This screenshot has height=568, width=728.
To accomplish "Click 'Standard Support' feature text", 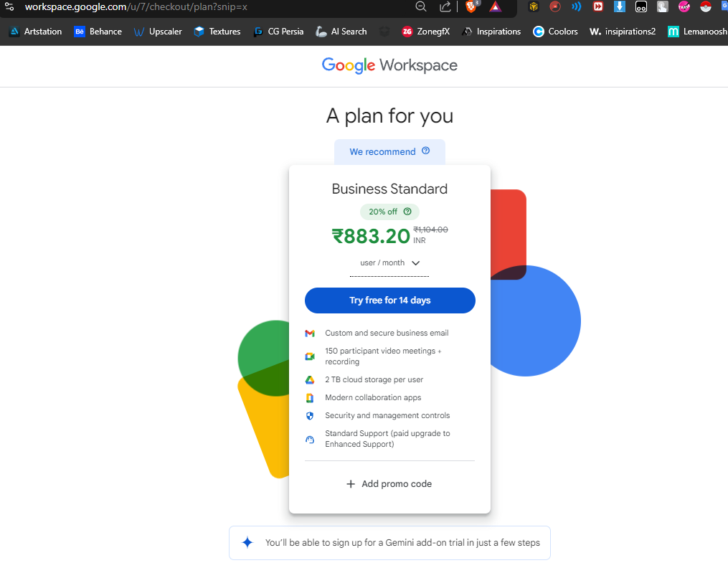I will (388, 439).
